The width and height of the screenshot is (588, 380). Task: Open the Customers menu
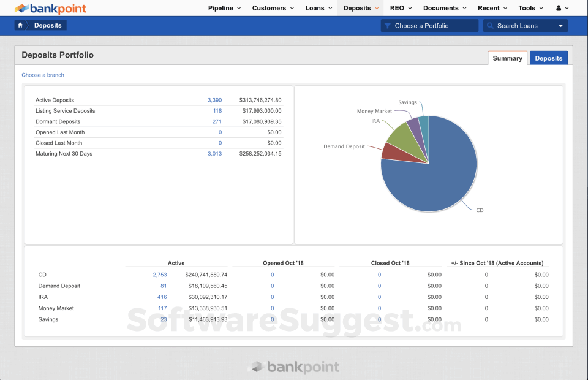click(273, 8)
